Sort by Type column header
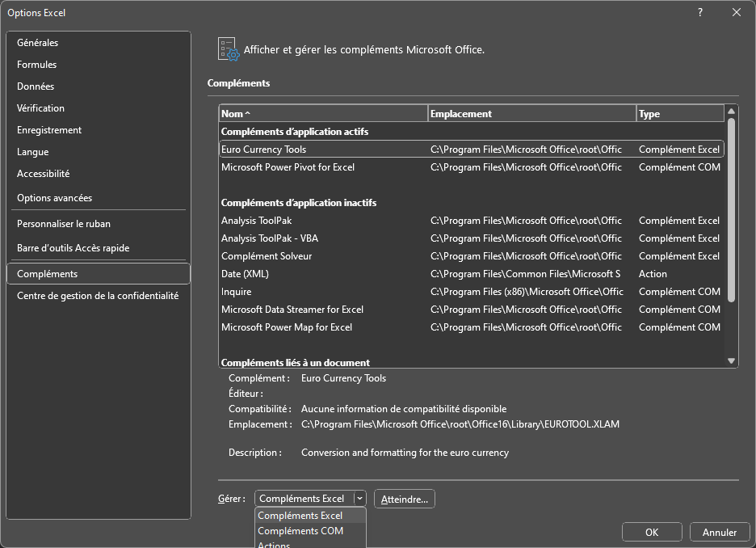This screenshot has height=548, width=756. pos(680,113)
